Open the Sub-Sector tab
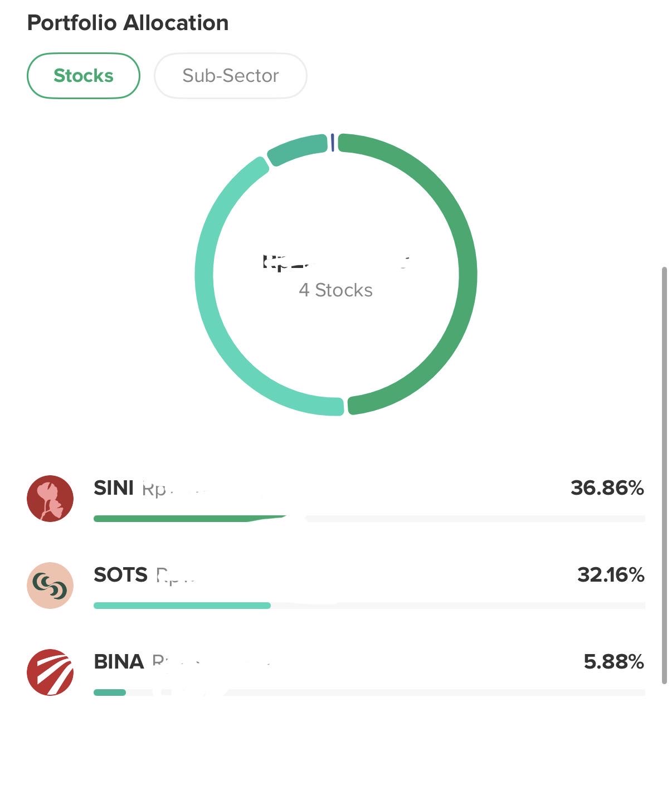The width and height of the screenshot is (672, 785). point(230,76)
